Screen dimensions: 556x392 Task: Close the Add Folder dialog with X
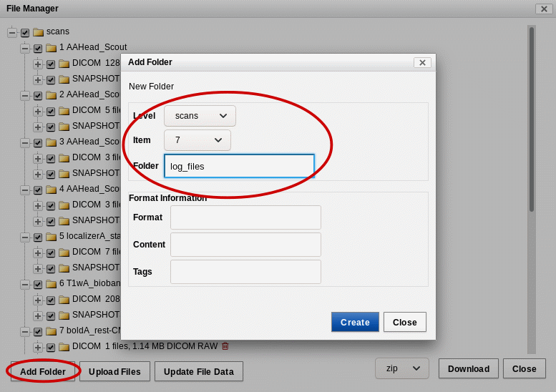(x=422, y=62)
